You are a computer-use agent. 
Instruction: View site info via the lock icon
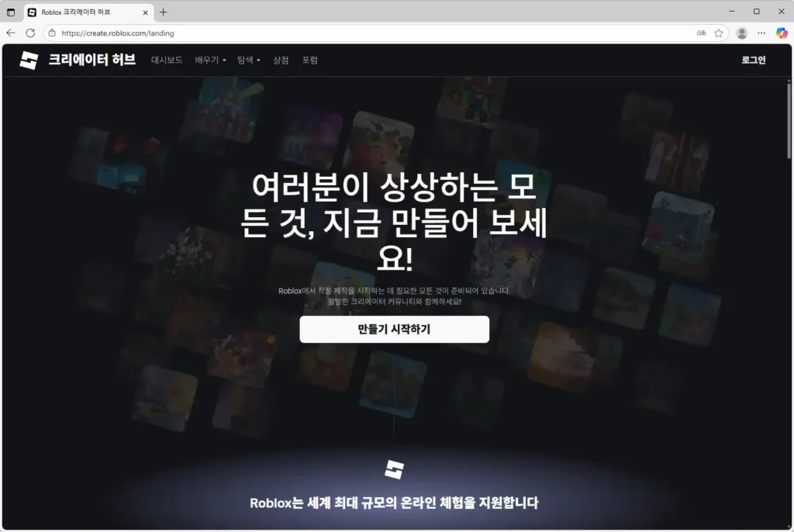click(52, 33)
